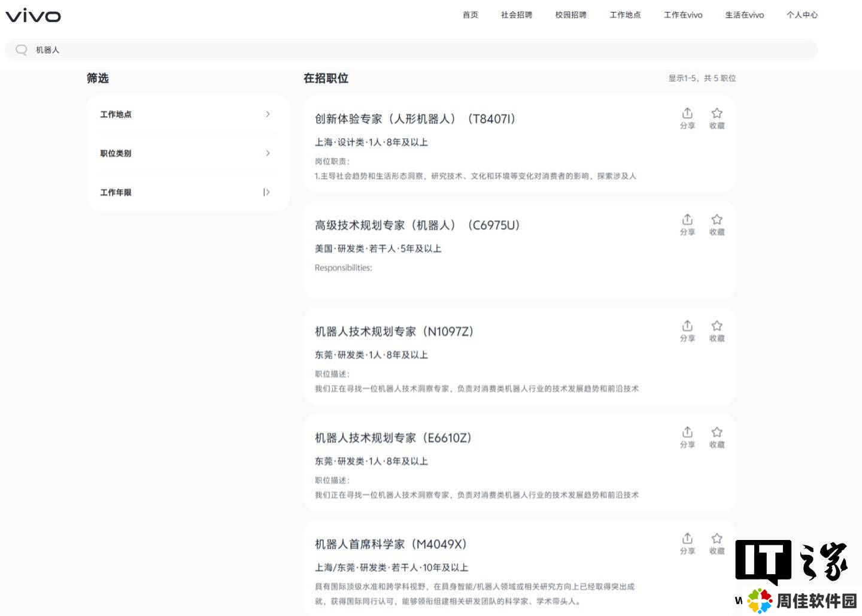Favorite the N1097Z robot planning job
The image size is (862, 616).
click(x=717, y=331)
